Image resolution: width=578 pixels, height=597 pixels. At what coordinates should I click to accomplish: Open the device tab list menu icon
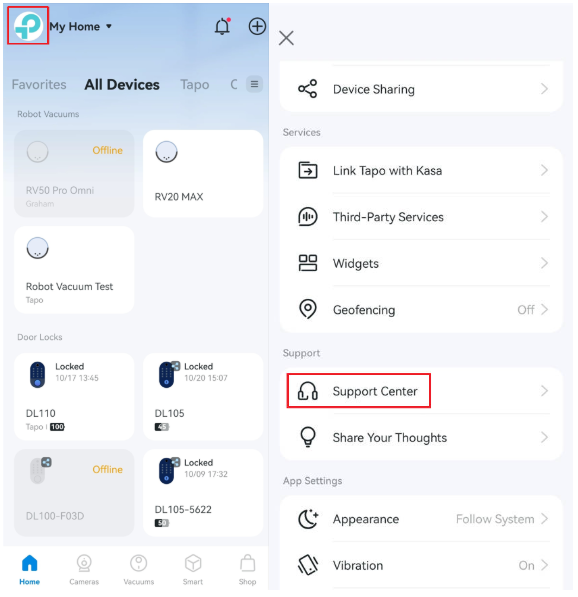[x=254, y=84]
